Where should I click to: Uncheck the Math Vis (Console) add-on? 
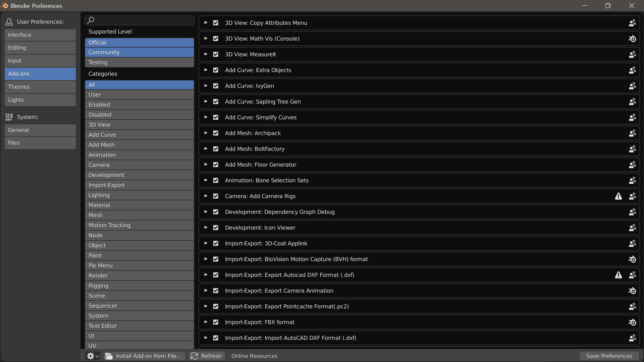216,39
